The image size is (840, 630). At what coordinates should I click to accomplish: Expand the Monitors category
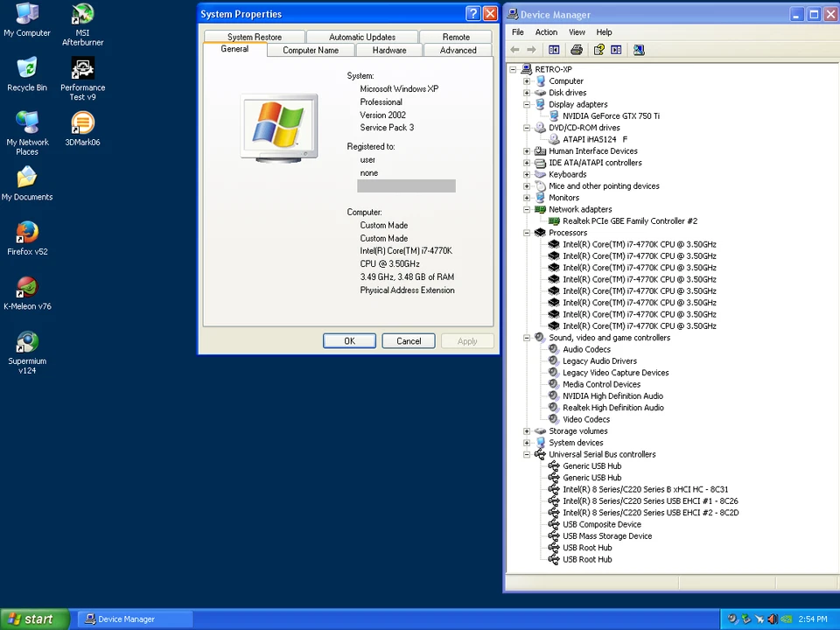coord(527,197)
